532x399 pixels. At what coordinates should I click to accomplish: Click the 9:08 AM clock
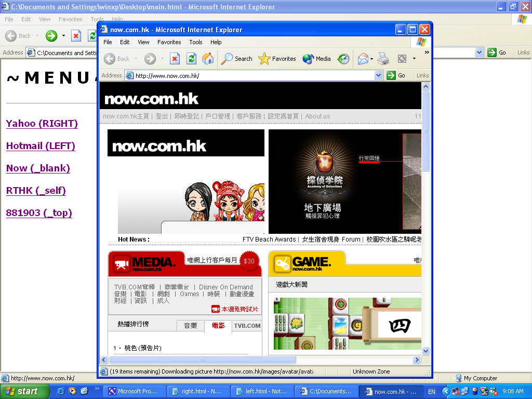pos(513,392)
